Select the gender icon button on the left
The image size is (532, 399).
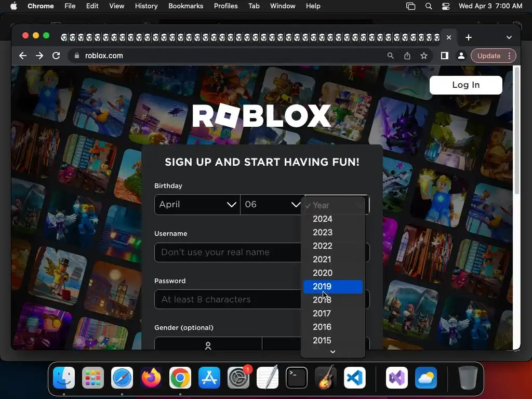click(x=208, y=343)
